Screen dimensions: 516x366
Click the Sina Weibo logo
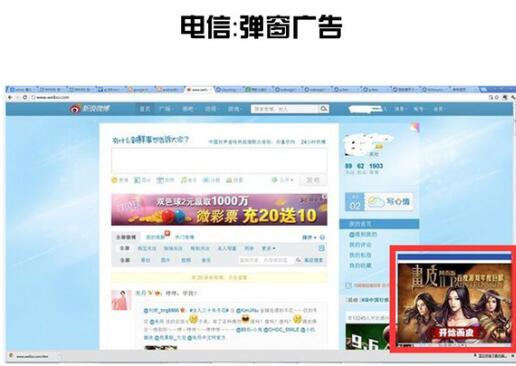point(90,109)
